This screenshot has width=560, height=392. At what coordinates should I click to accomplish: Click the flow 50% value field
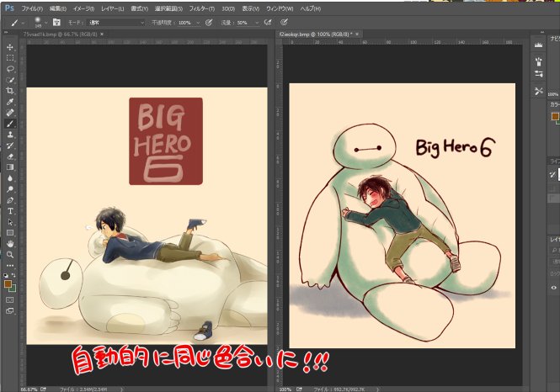(x=244, y=23)
